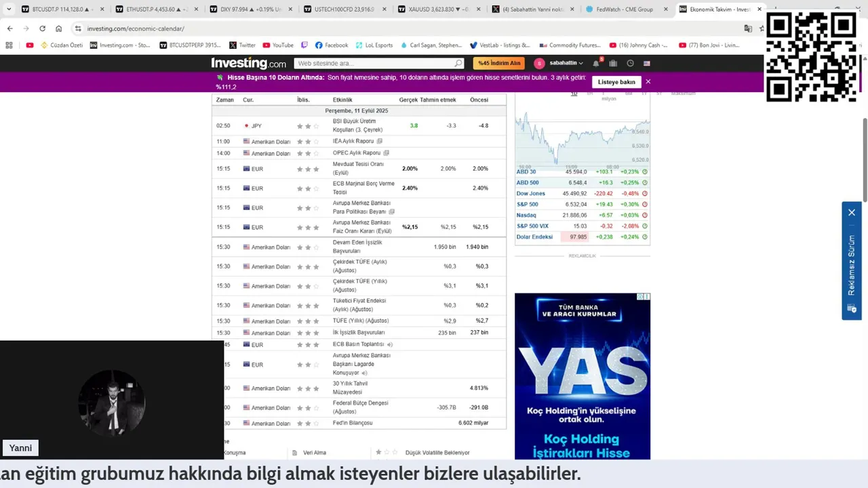This screenshot has height=488, width=868.
Task: Open the IEA Aylık Raporu event
Action: (x=353, y=141)
